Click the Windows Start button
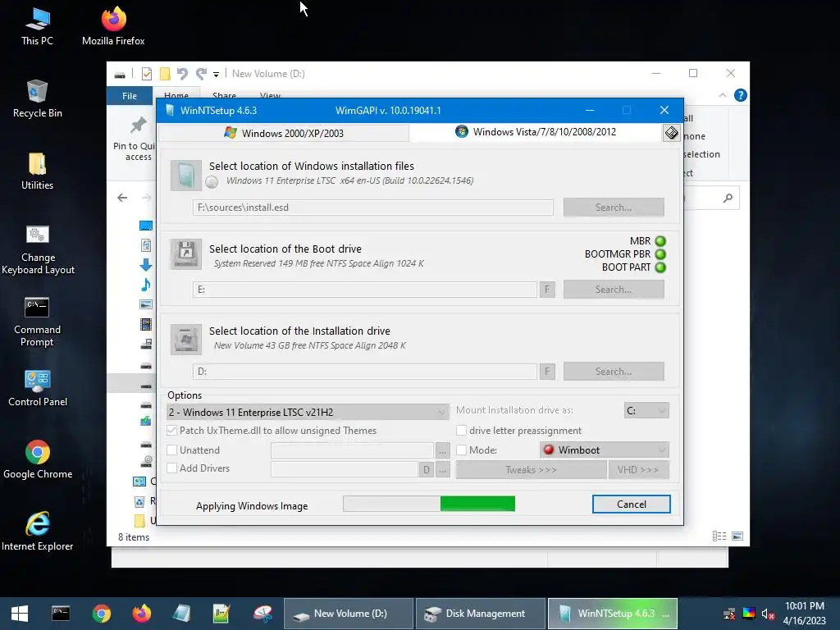 click(x=20, y=614)
